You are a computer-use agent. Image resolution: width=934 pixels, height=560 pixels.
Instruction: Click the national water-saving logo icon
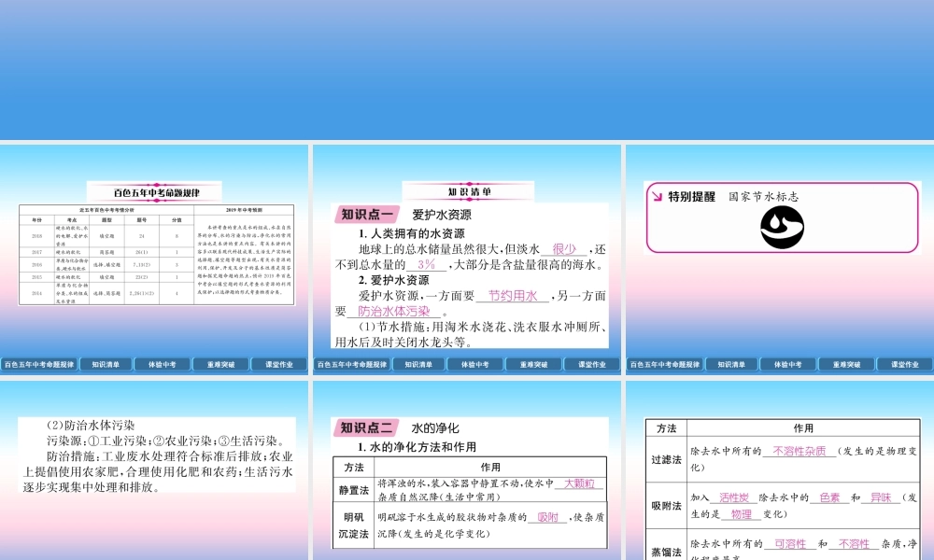click(782, 228)
